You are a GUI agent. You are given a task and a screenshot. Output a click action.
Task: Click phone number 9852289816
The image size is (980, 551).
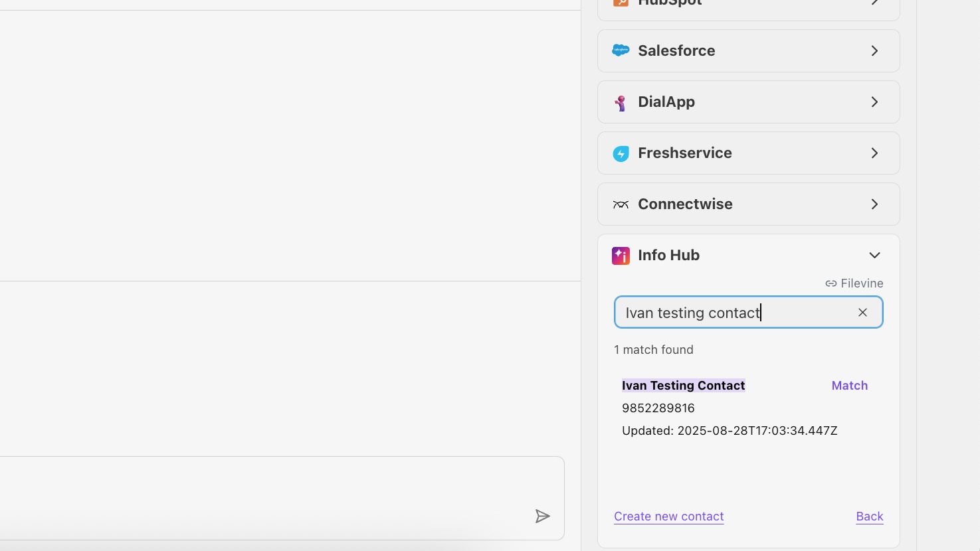point(658,408)
